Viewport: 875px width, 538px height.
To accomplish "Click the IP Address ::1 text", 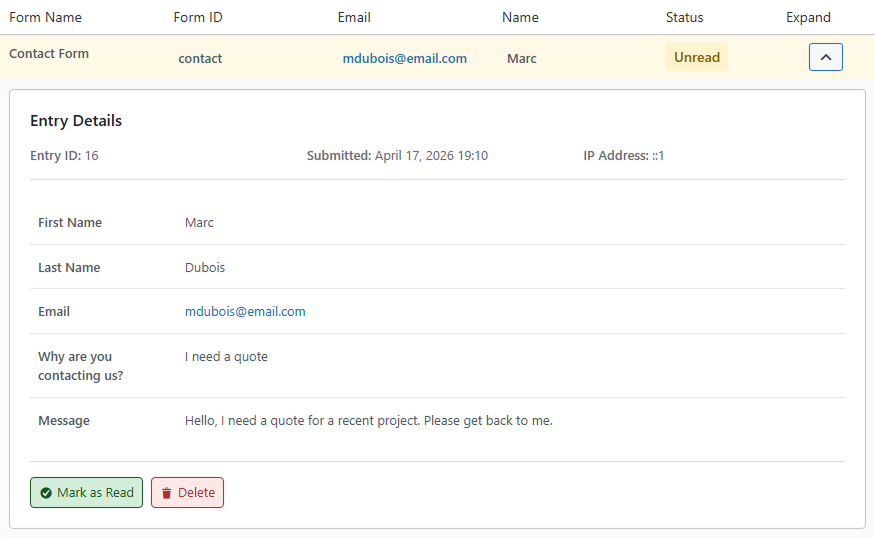I will (624, 156).
